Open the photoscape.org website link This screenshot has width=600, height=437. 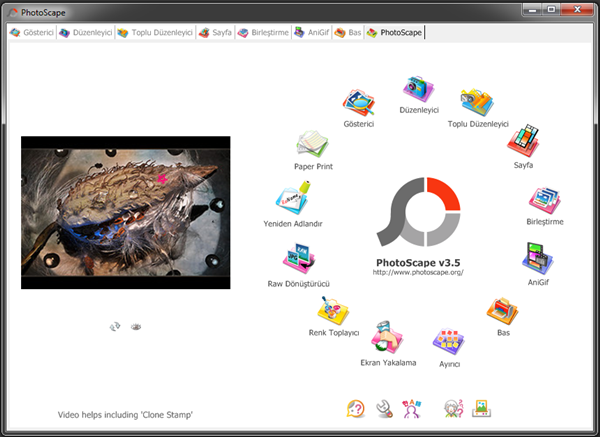coord(418,272)
